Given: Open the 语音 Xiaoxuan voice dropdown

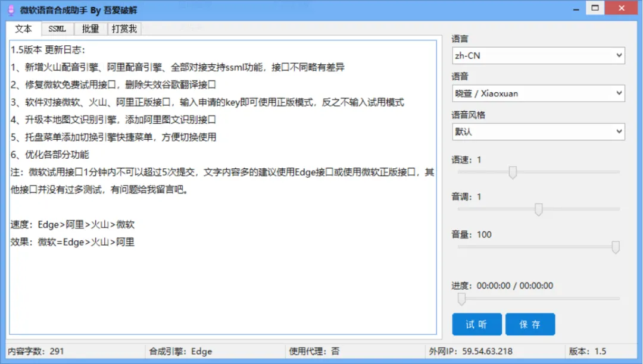Looking at the screenshot, I should pyautogui.click(x=538, y=93).
